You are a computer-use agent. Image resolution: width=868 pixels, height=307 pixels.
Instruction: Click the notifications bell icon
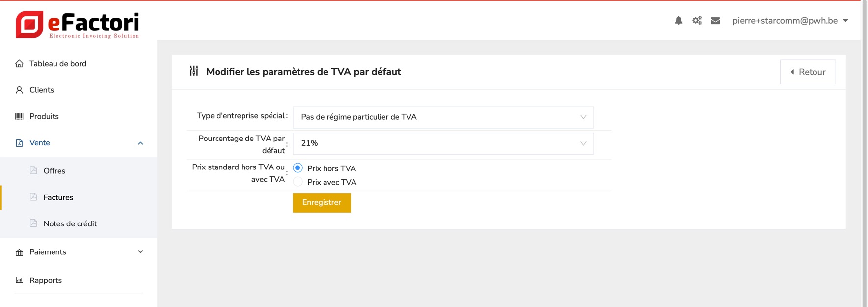point(678,21)
